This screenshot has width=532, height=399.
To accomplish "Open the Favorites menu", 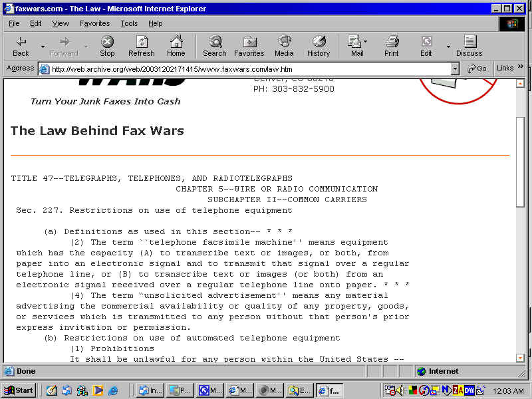I will click(94, 23).
